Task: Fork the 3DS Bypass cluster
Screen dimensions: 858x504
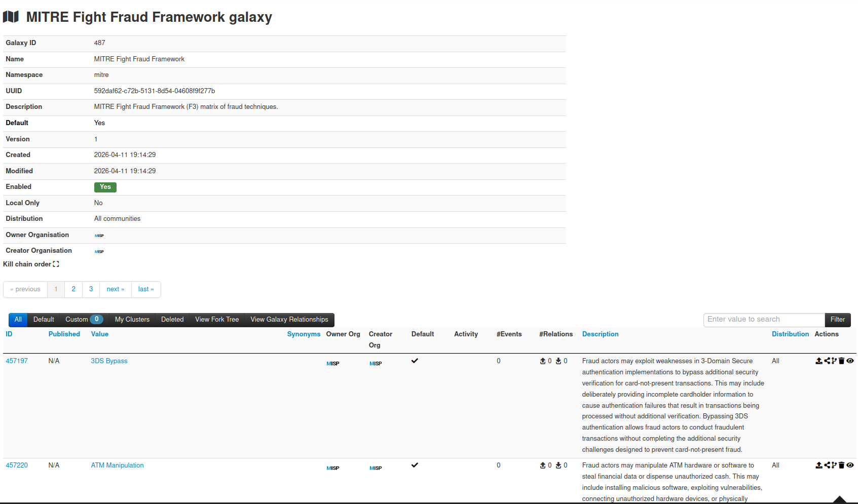Action: (834, 361)
